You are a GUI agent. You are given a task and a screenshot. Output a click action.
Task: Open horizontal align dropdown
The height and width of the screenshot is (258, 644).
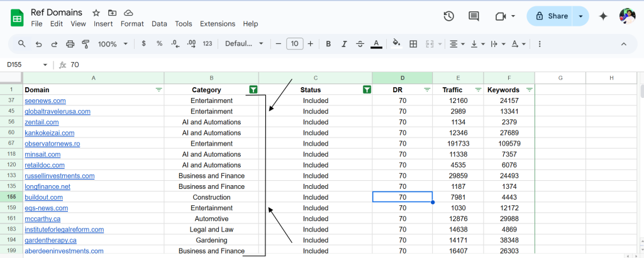tap(457, 44)
